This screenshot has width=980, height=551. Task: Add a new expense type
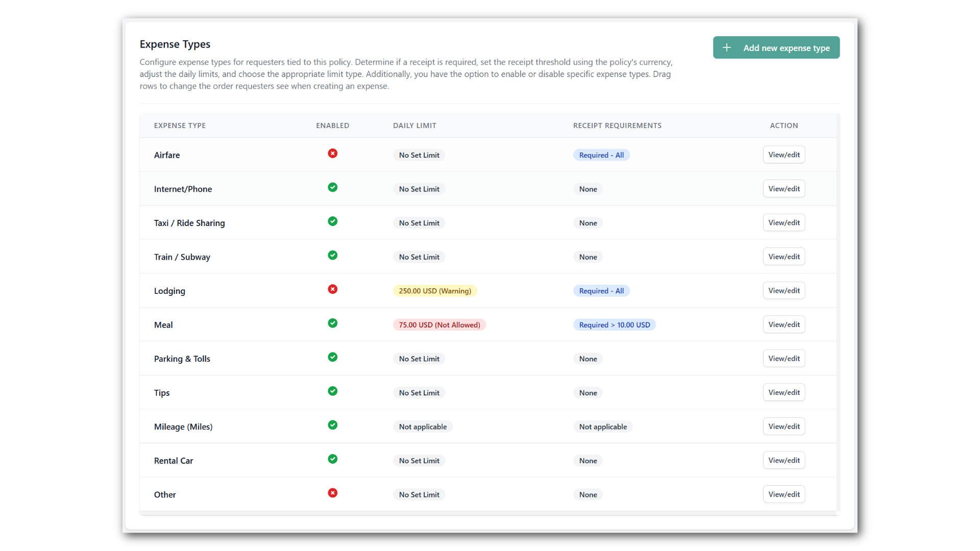pyautogui.click(x=776, y=47)
